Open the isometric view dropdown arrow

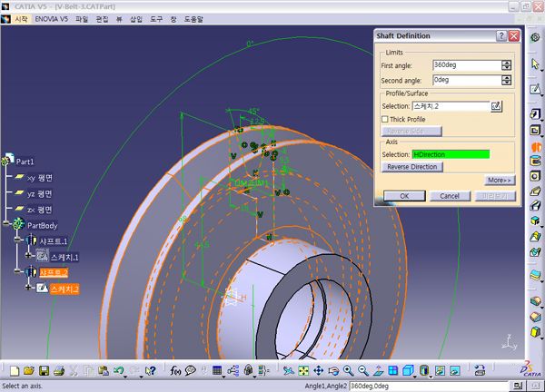point(415,376)
